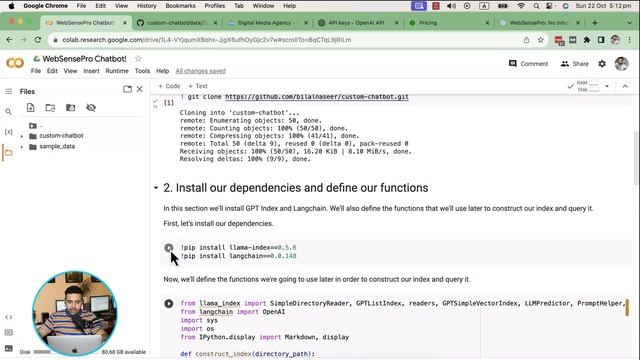Click All changes saved status link
This screenshot has width=640, height=360.
point(200,71)
